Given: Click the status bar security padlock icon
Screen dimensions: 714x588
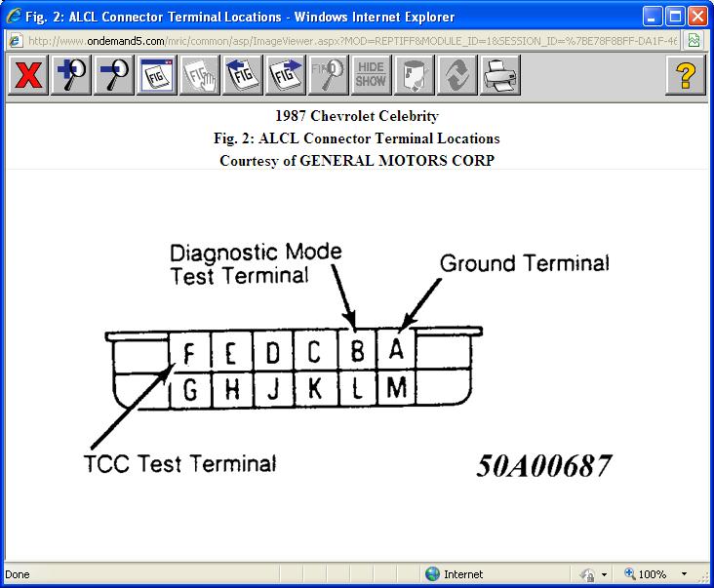Looking at the screenshot, I should (587, 574).
